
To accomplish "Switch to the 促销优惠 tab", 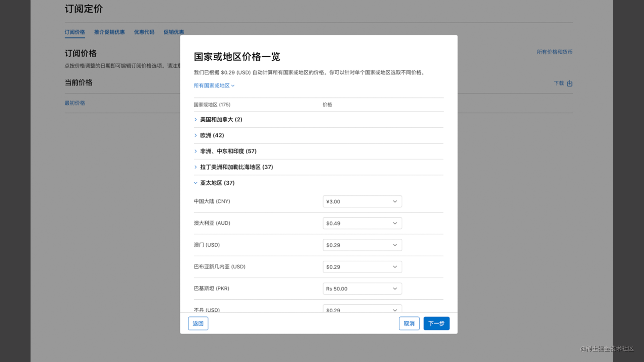I will pos(174,32).
